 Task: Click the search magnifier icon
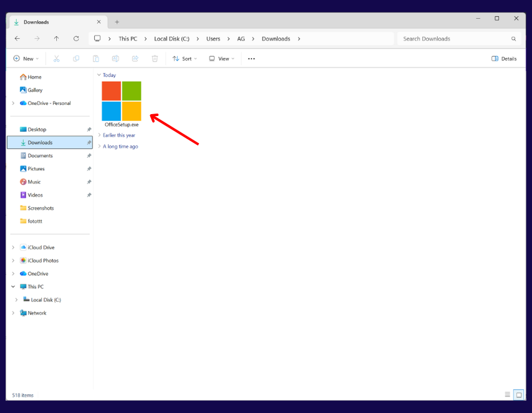(x=513, y=39)
